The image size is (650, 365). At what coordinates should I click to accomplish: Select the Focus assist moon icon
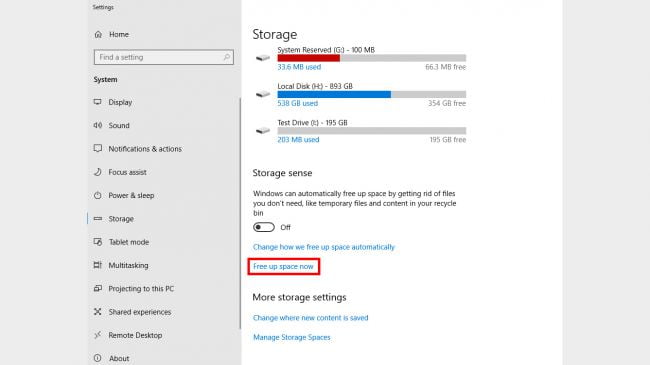97,172
